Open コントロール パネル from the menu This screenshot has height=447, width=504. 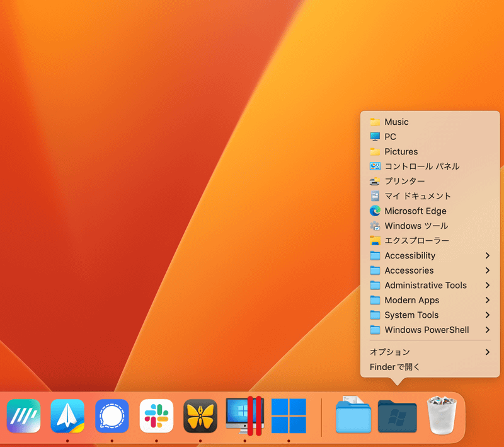(x=430, y=166)
